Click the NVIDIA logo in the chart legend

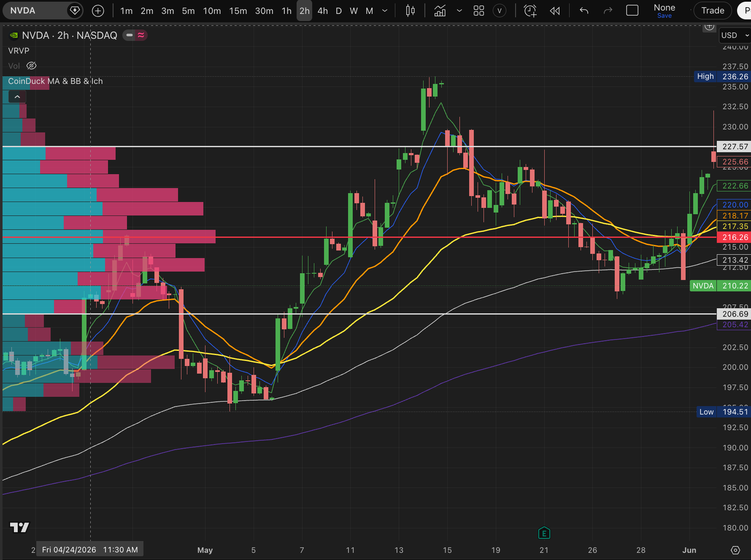click(14, 35)
